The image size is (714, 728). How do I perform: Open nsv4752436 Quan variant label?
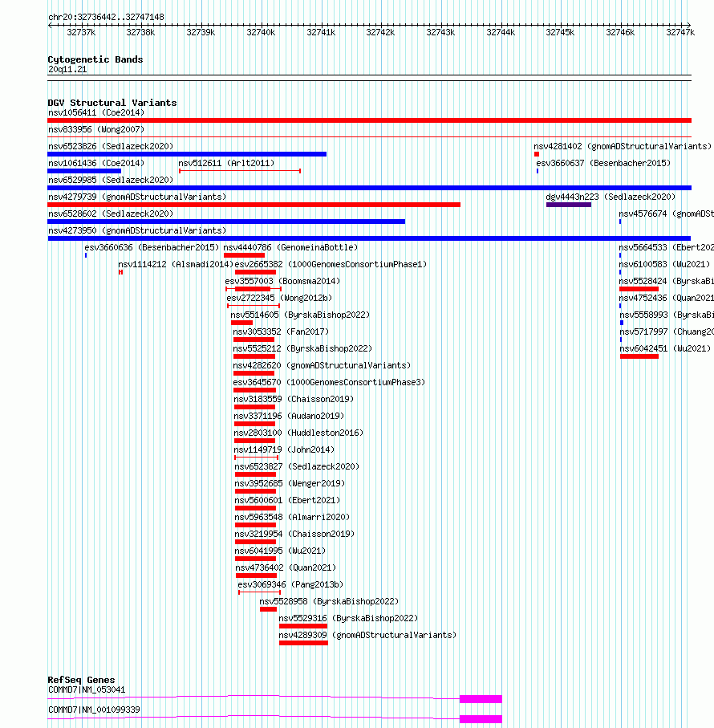(666, 298)
